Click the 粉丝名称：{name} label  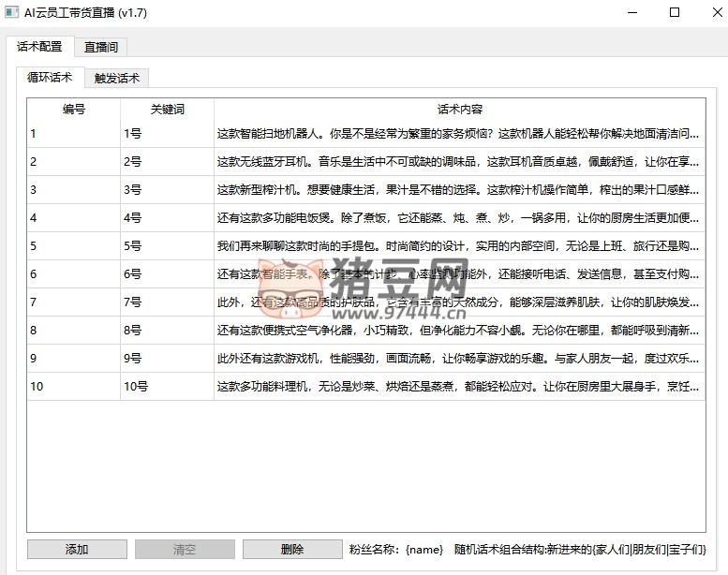396,550
